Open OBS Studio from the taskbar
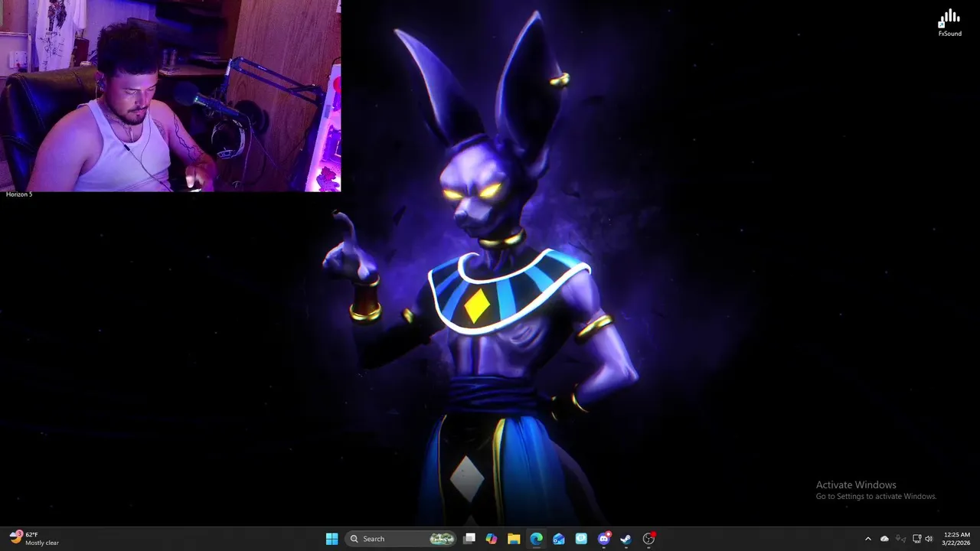980x551 pixels. [648, 539]
